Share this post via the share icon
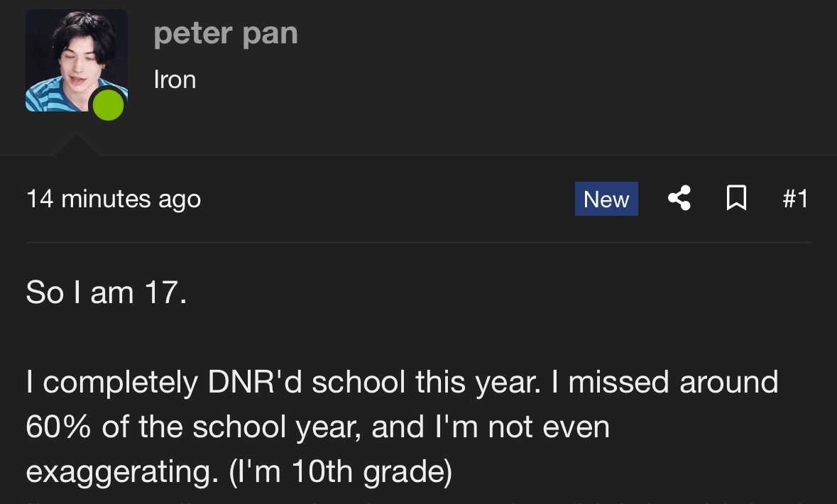 pos(679,198)
